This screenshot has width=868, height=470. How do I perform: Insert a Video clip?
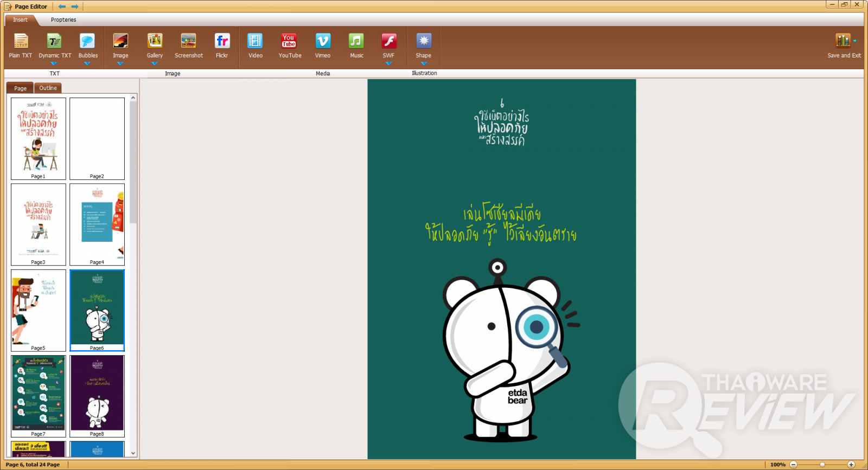point(255,46)
